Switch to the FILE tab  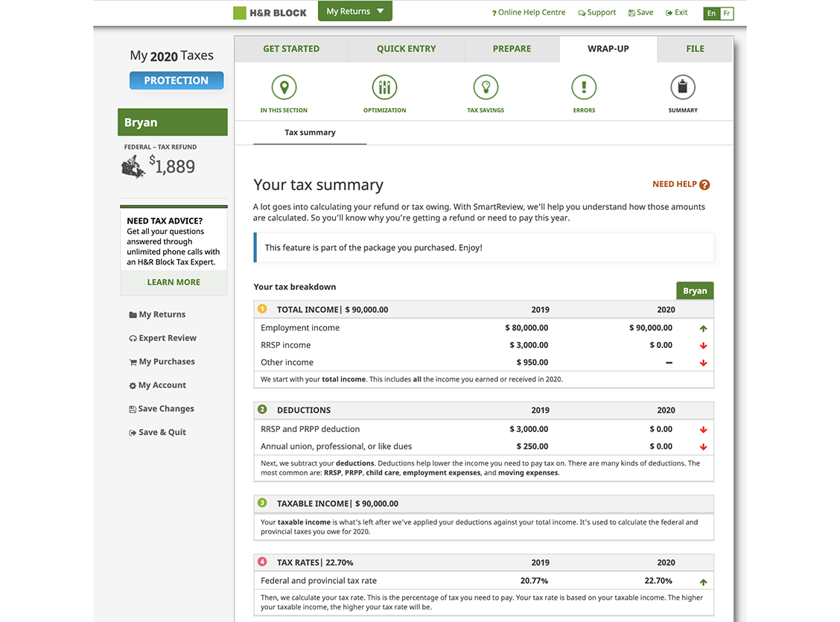[x=694, y=48]
